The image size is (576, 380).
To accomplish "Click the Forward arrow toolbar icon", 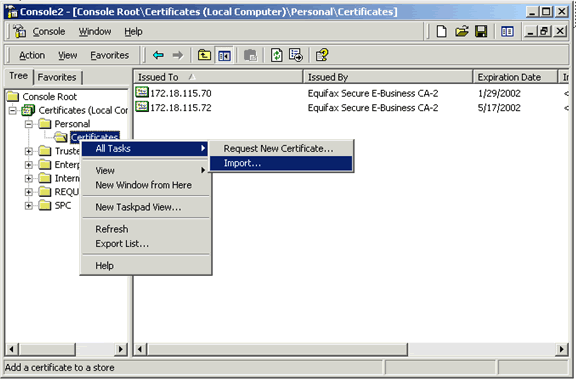I will 178,55.
